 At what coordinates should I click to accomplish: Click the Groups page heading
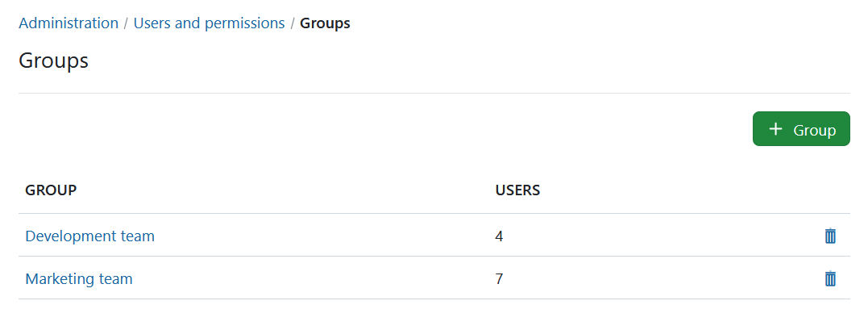[53, 61]
